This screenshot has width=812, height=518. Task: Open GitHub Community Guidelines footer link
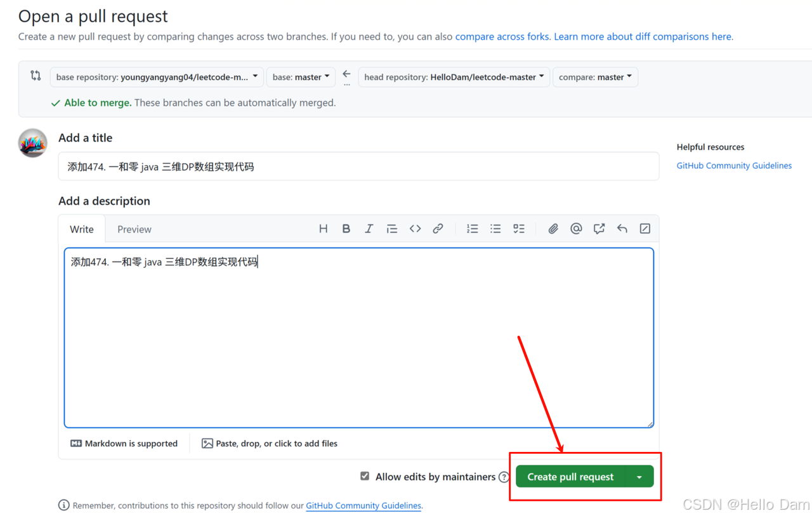tap(363, 506)
